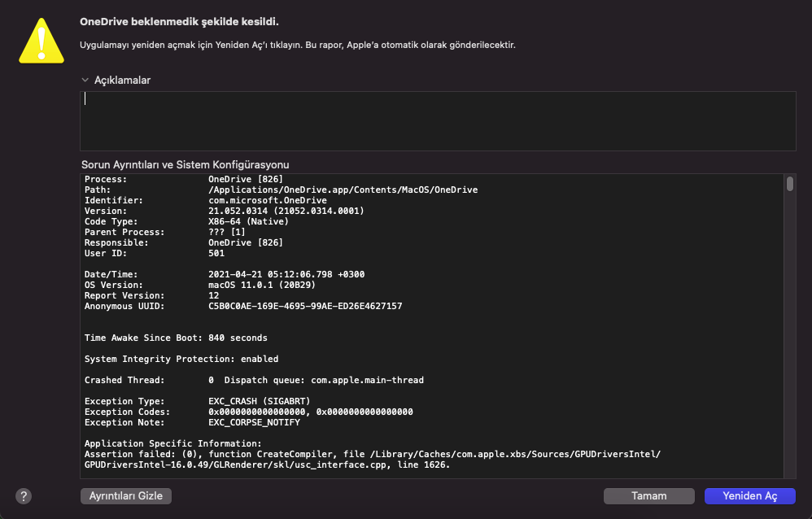Click the Açıklamalar section label
Image resolution: width=812 pixels, height=519 pixels.
(122, 80)
